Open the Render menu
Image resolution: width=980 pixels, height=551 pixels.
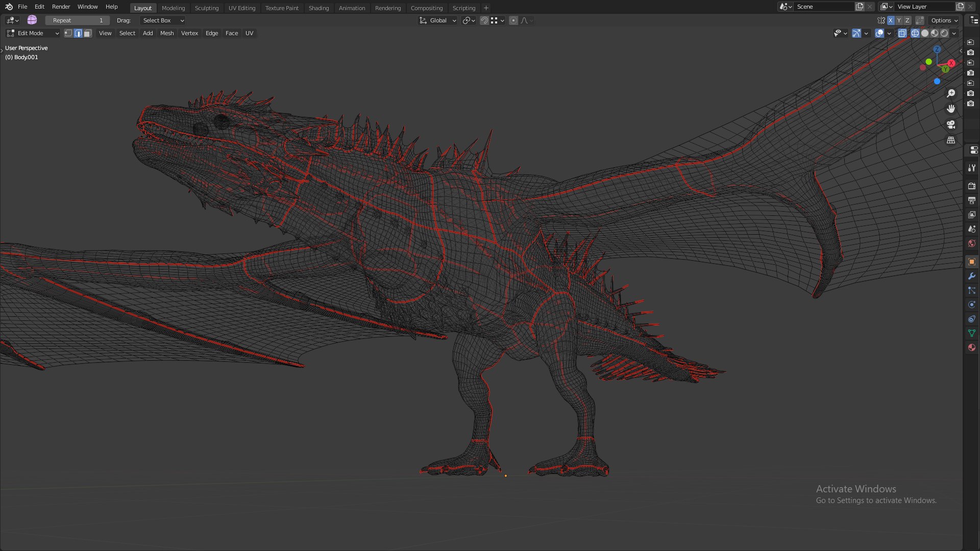61,7
